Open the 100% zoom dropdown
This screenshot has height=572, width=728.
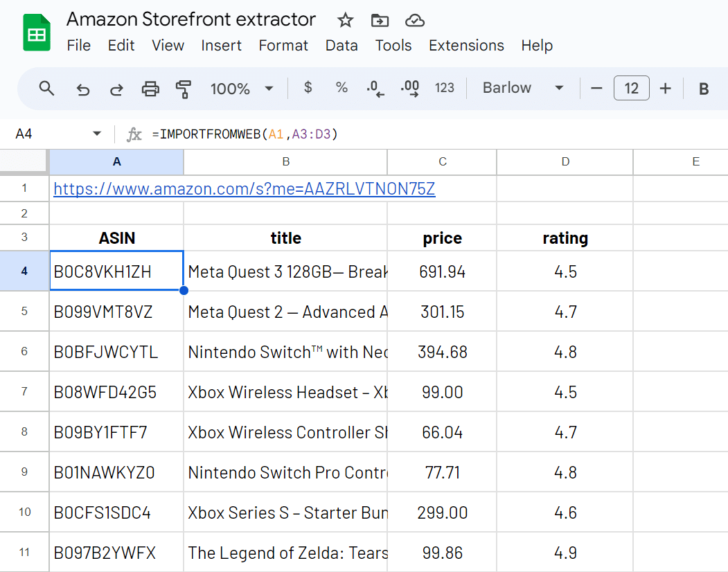coord(242,89)
